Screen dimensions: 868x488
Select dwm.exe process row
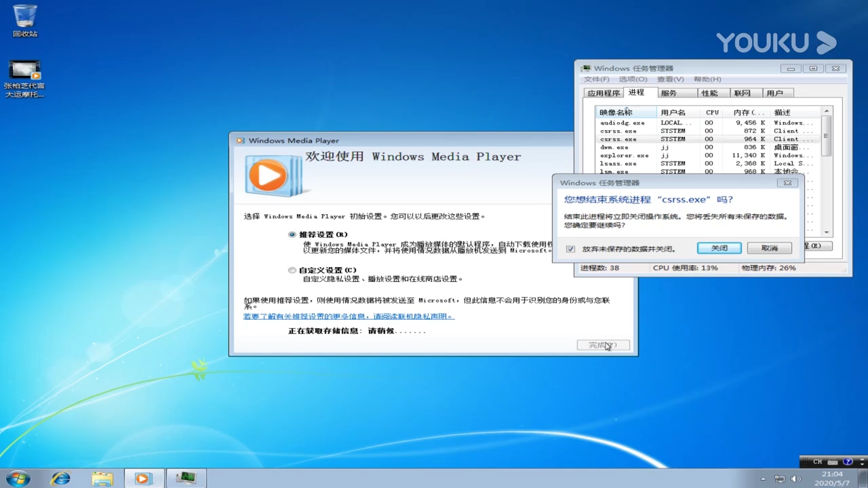pos(708,147)
